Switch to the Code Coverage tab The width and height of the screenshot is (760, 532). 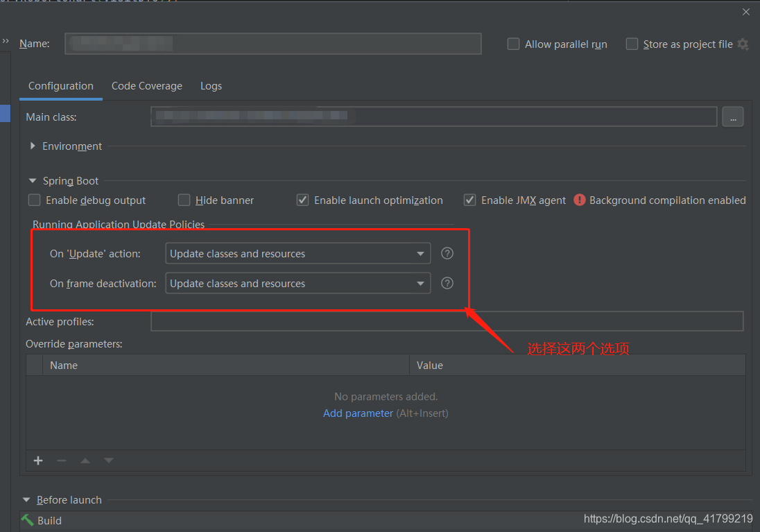(x=147, y=86)
